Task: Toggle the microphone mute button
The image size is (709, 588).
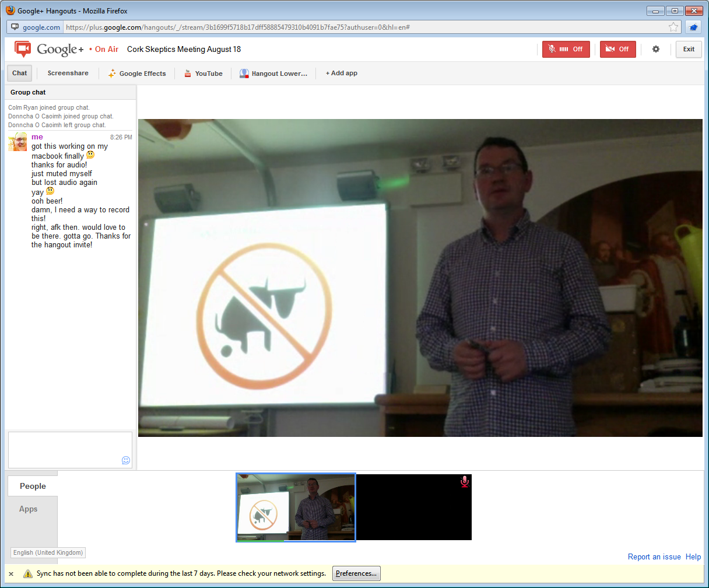Action: click(x=566, y=50)
